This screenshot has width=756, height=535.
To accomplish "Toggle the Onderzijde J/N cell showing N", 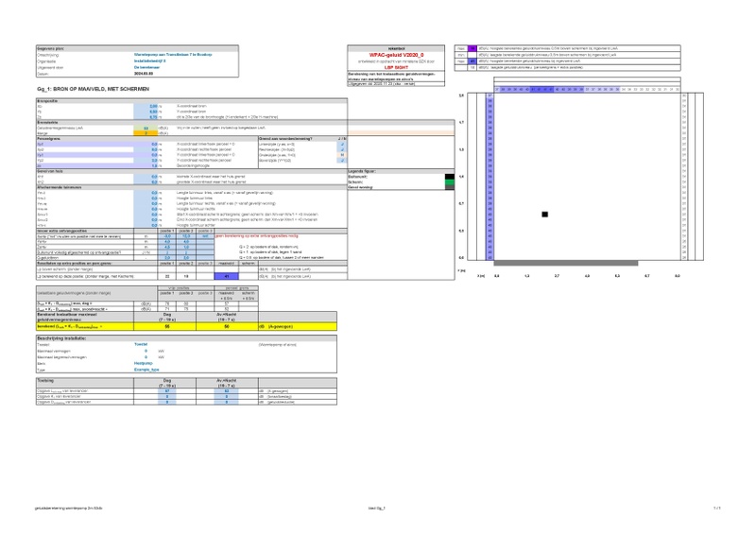I will pos(342,155).
